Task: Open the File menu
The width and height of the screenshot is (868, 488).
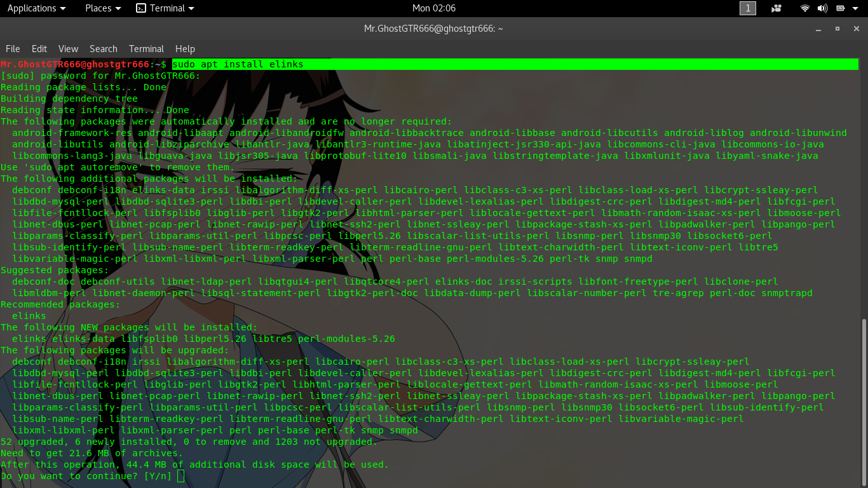Action: [x=13, y=49]
